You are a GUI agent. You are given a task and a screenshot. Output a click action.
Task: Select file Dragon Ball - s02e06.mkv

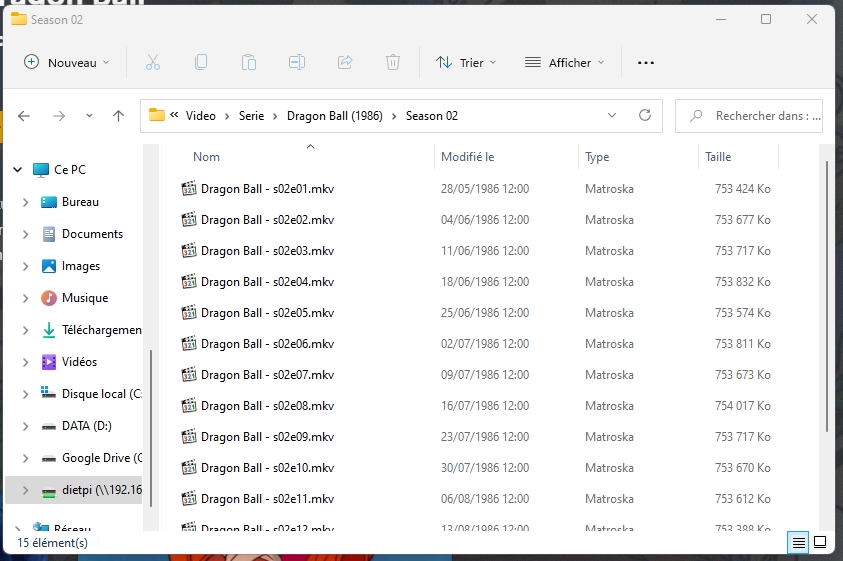pyautogui.click(x=267, y=344)
